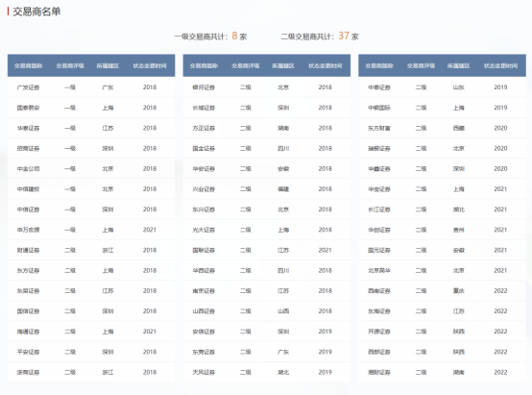Select the 西部证券 dealer name
The width and height of the screenshot is (532, 395).
[x=379, y=352]
